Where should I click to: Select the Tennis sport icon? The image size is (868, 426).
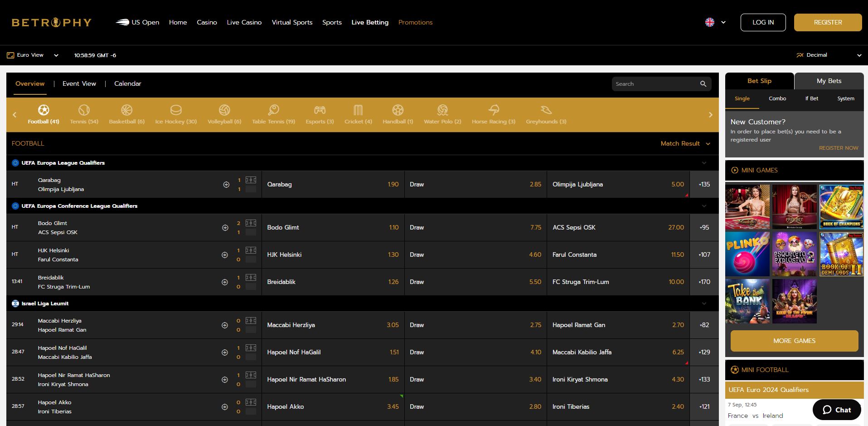[84, 110]
